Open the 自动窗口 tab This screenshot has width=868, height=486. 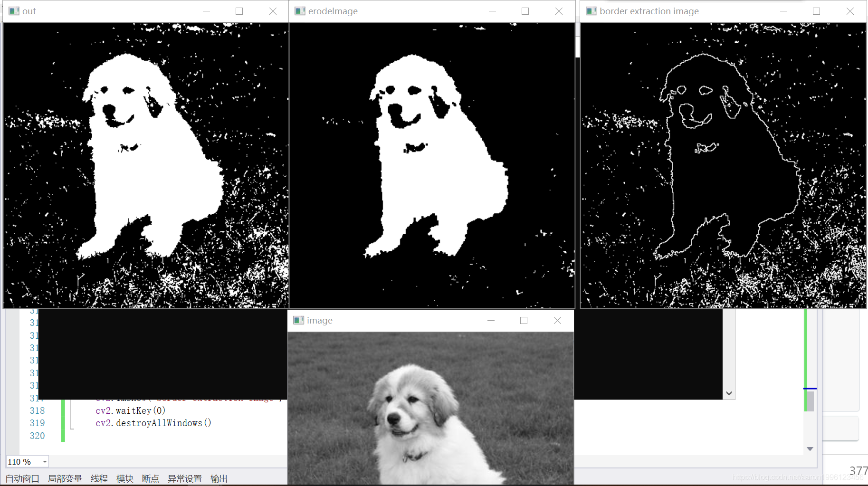point(22,478)
